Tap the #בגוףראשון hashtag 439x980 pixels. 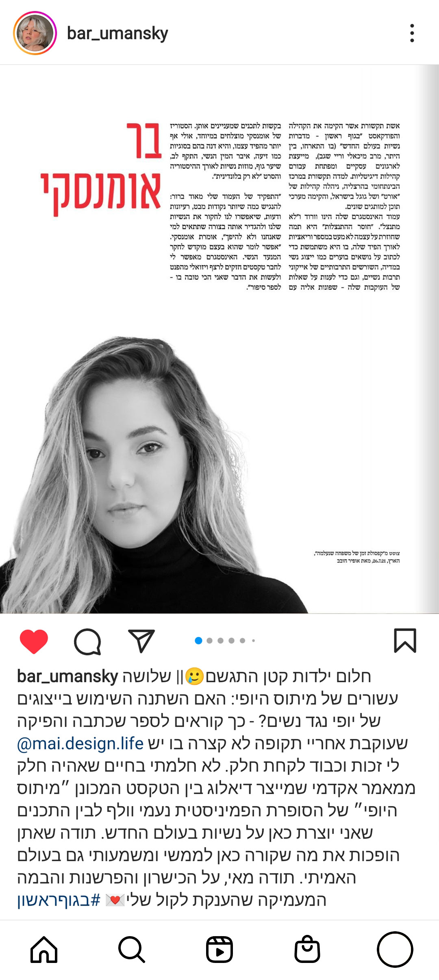(x=59, y=900)
